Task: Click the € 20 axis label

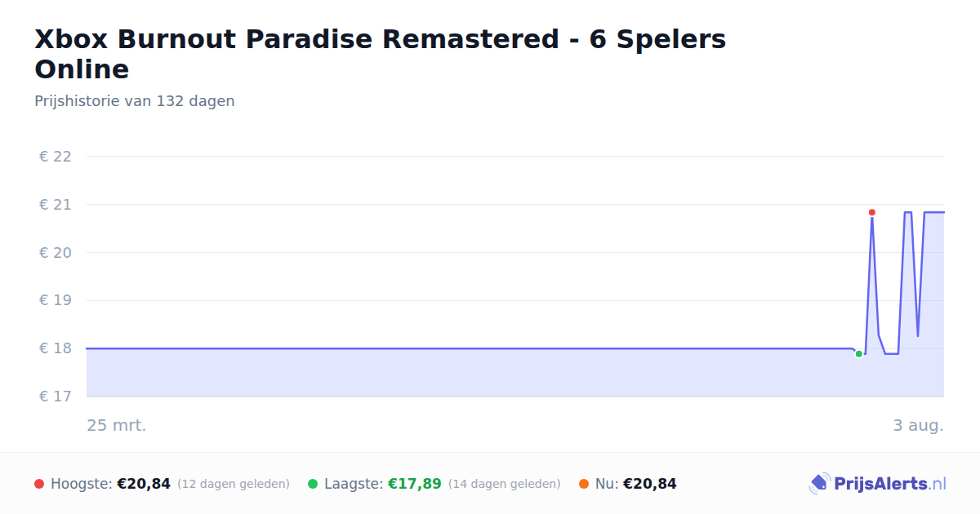Action: tap(56, 252)
